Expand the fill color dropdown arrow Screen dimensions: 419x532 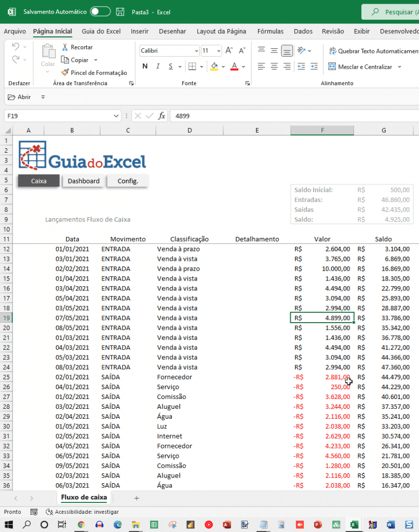point(223,66)
